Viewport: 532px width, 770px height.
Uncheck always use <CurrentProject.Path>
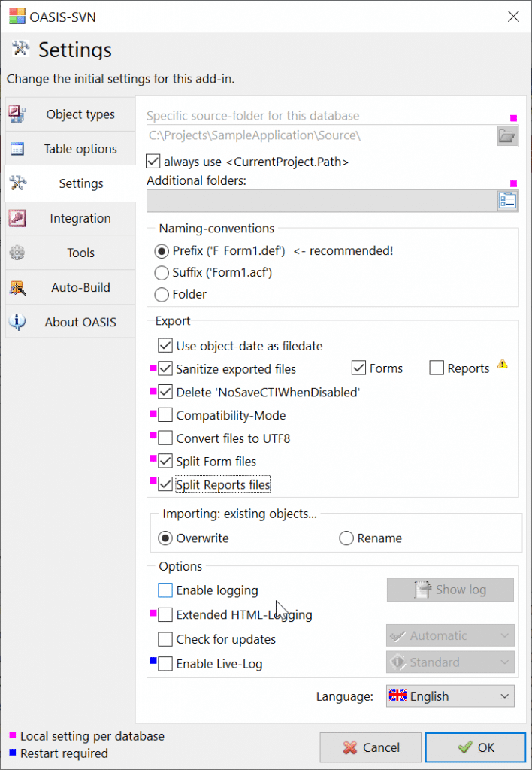[153, 161]
